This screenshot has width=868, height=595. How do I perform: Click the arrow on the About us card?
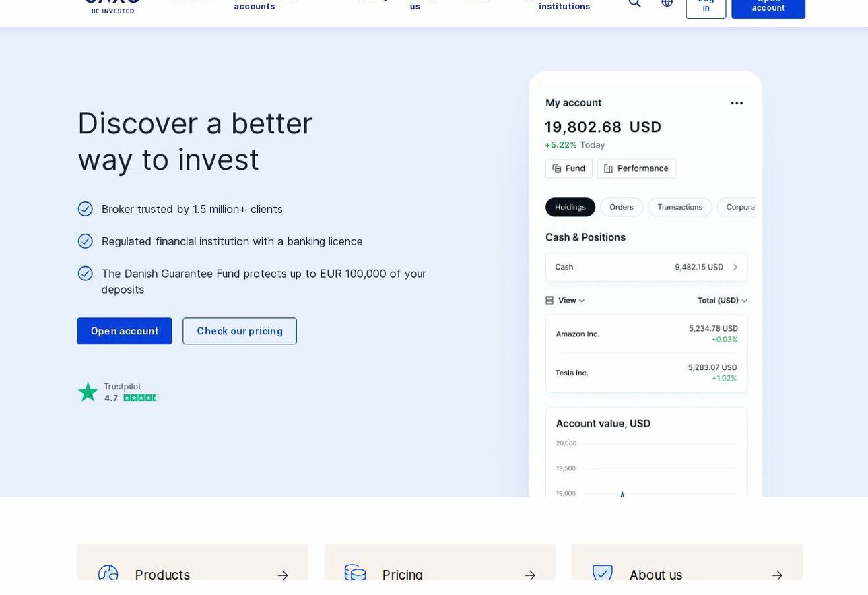[x=777, y=575]
